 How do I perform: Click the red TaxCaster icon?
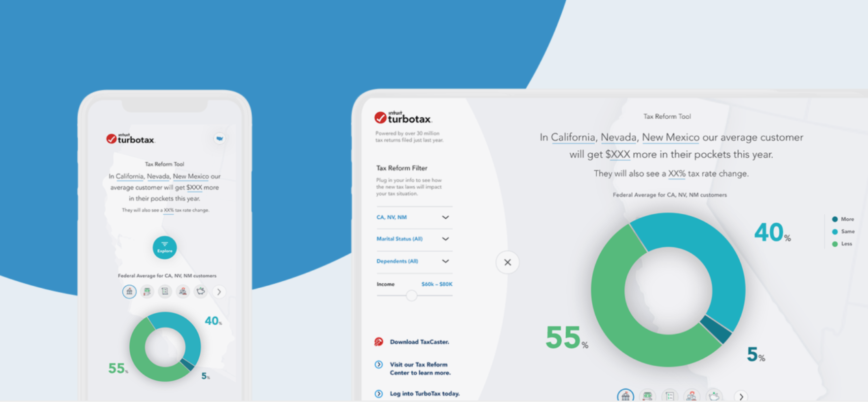pyautogui.click(x=379, y=342)
